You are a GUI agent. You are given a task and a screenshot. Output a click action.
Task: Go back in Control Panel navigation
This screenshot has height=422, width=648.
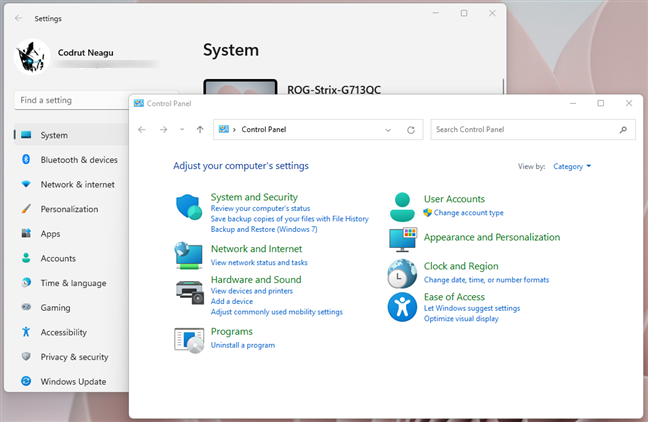click(x=142, y=130)
